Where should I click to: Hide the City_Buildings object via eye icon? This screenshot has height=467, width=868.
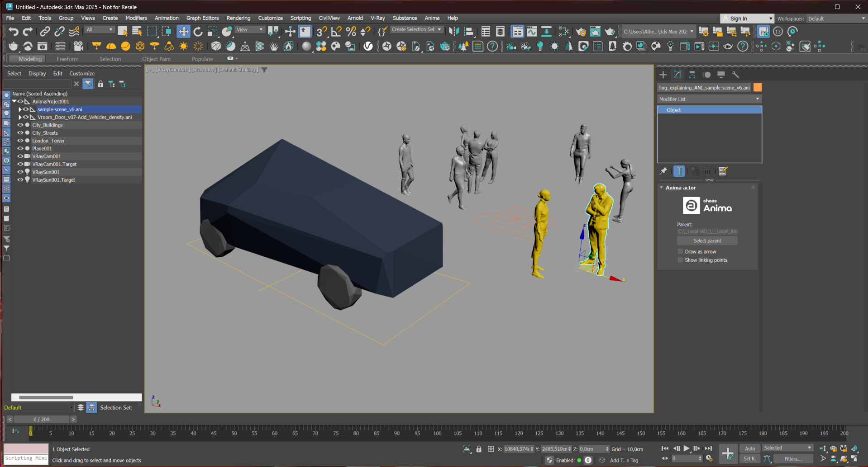tap(20, 125)
